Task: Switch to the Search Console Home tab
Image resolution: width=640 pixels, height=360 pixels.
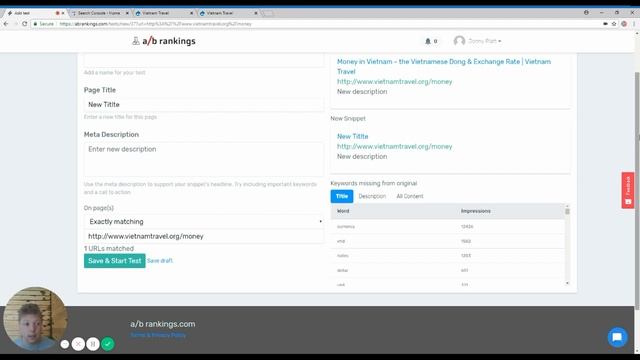Action: click(99, 13)
